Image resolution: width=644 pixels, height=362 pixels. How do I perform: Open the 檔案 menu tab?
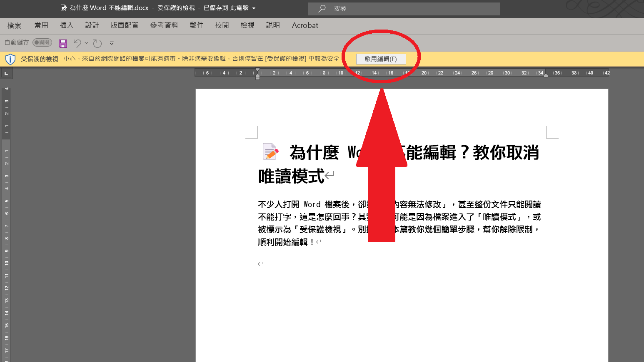click(x=14, y=25)
